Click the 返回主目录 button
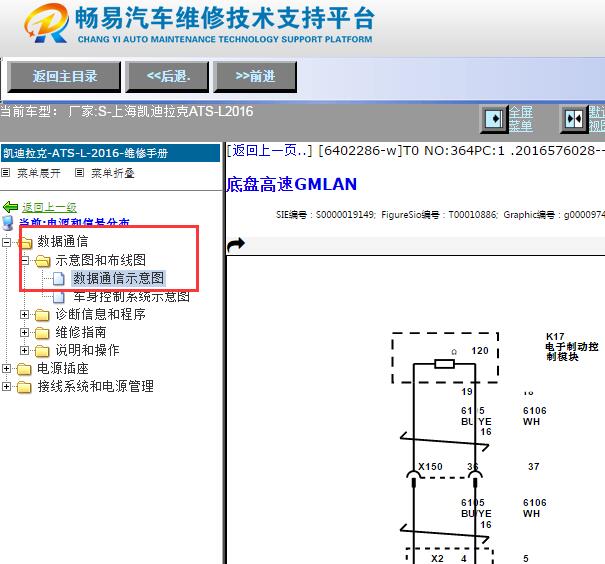 click(x=64, y=77)
